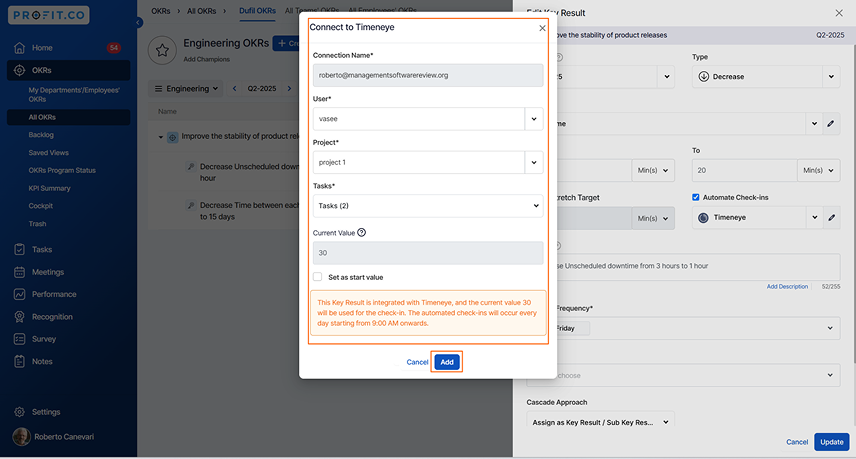This screenshot has width=856, height=459.
Task: Click the Q2-2025 quarter label
Action: (x=261, y=88)
